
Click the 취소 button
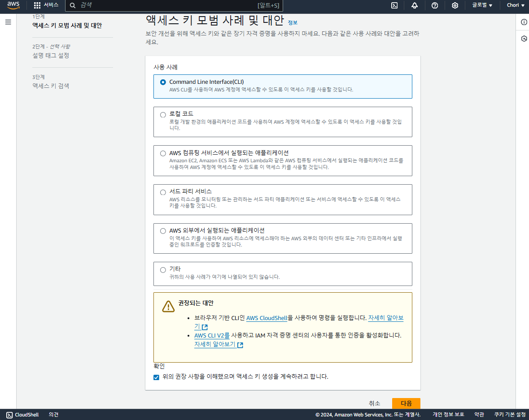375,403
